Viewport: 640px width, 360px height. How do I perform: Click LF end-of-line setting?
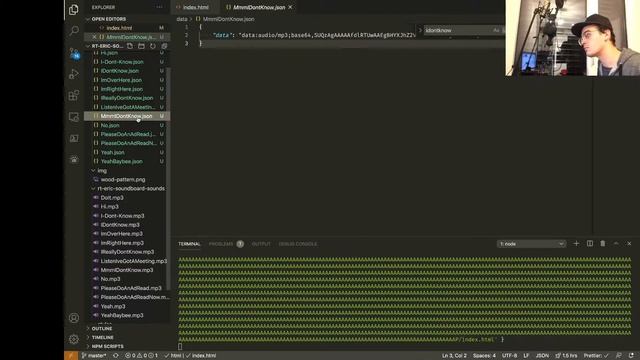pyautogui.click(x=526, y=356)
